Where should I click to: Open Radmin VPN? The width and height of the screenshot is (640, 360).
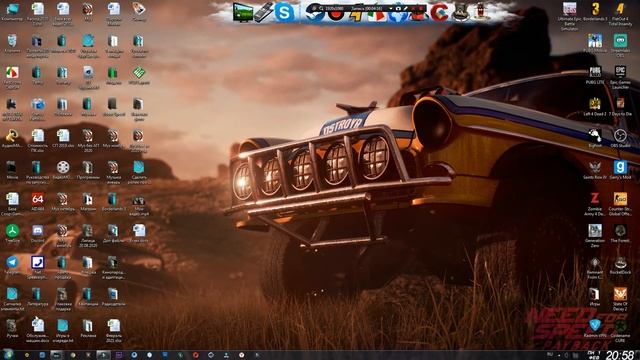tap(595, 328)
